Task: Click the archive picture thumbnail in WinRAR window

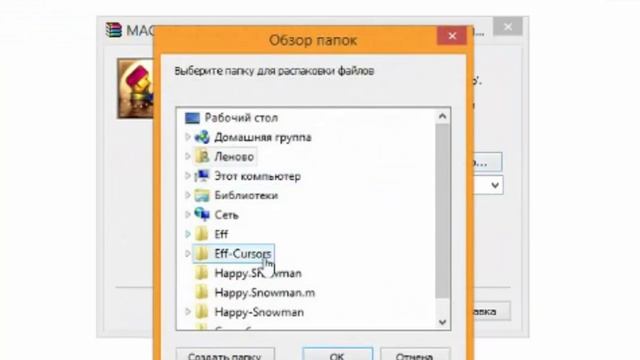Action: pyautogui.click(x=136, y=88)
